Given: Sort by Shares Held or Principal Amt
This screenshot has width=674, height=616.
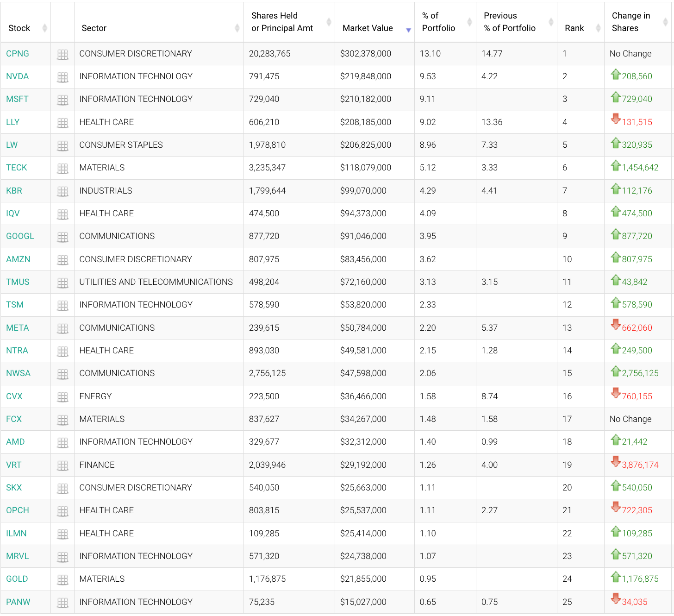Looking at the screenshot, I should pyautogui.click(x=289, y=22).
